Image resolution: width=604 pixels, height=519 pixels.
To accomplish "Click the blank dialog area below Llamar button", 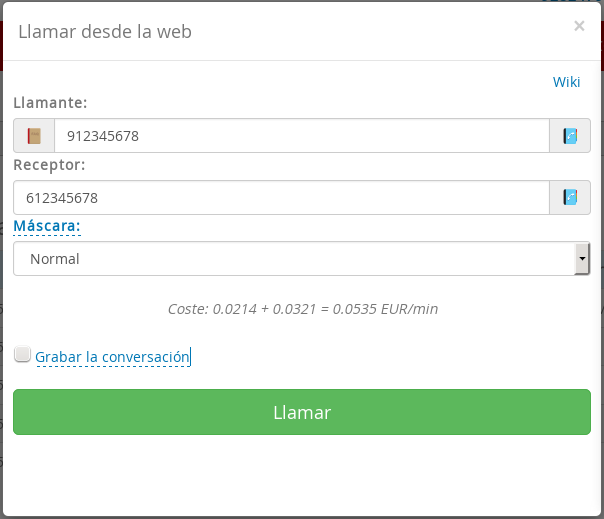I will tap(302, 475).
